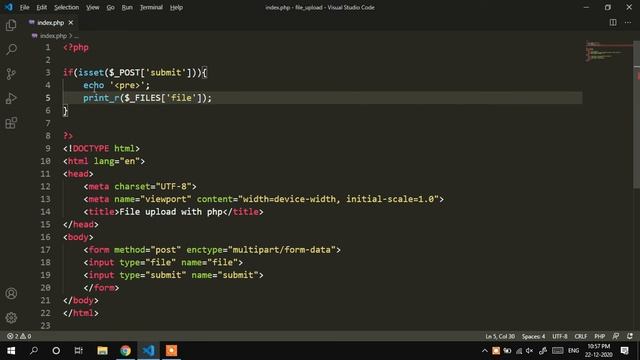Click index.php in the breadcrumb
640x360 pixels.
click(x=53, y=36)
